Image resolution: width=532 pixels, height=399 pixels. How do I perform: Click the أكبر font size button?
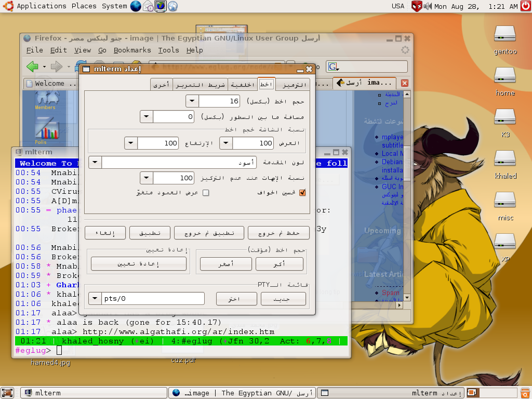[279, 264]
